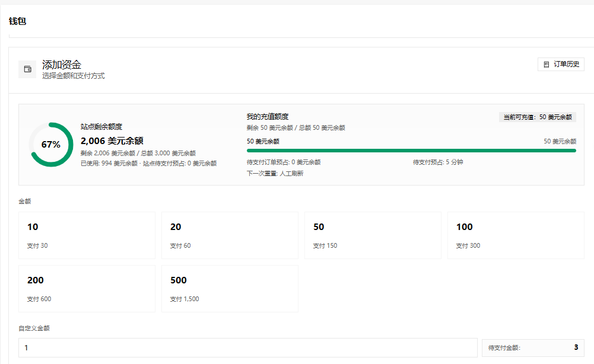Click 选择金额和支付方式 subtitle text
Screen dimensions: 594x364
click(74, 76)
